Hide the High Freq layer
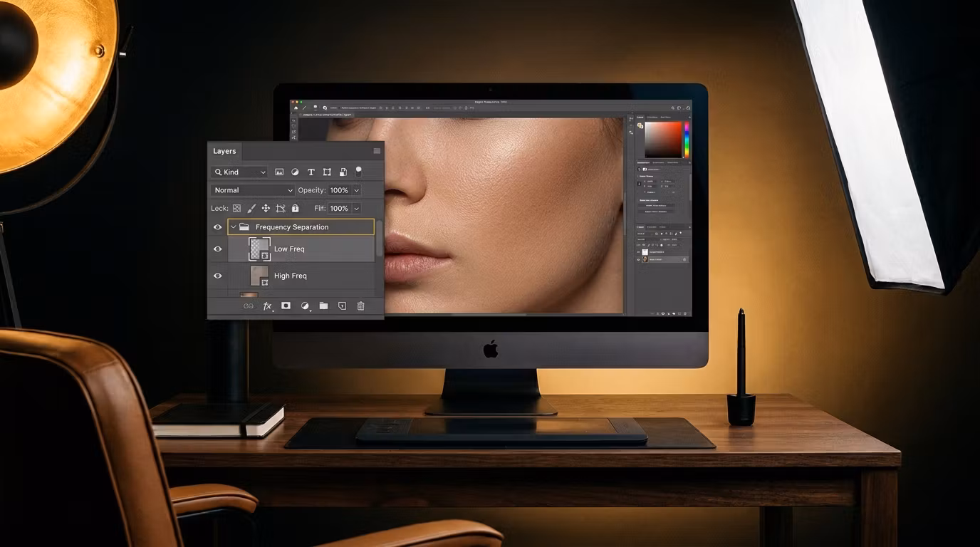Image resolution: width=980 pixels, height=547 pixels. coord(218,276)
